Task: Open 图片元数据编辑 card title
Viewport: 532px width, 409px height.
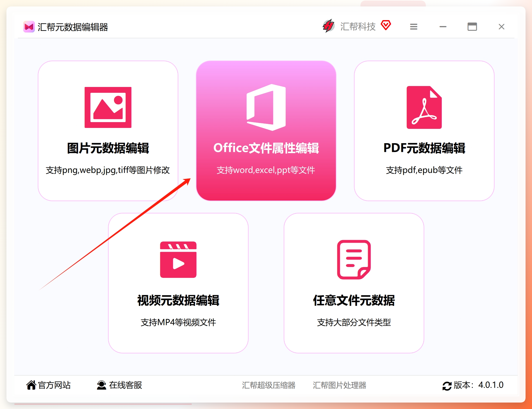Action: click(x=108, y=148)
